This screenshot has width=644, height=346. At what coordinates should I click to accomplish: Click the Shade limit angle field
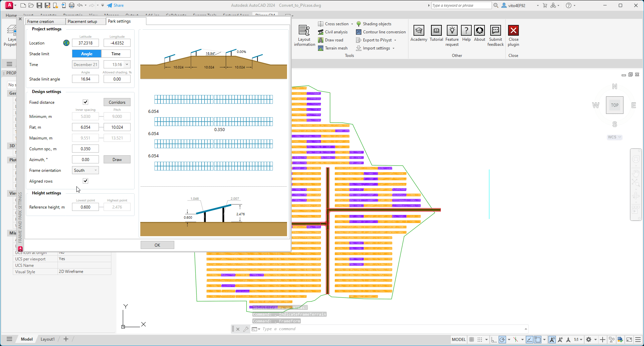(x=85, y=79)
